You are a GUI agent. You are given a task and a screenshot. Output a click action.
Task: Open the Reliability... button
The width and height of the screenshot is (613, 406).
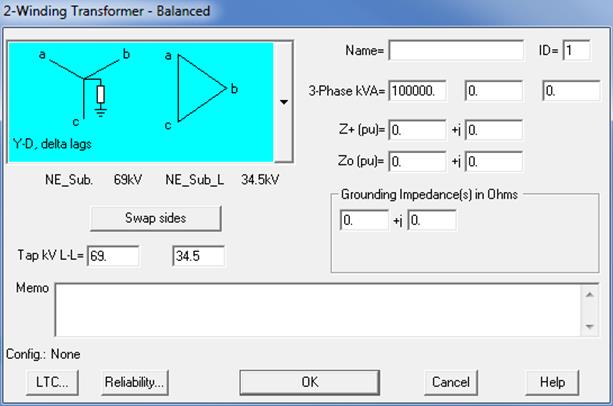pos(134,383)
